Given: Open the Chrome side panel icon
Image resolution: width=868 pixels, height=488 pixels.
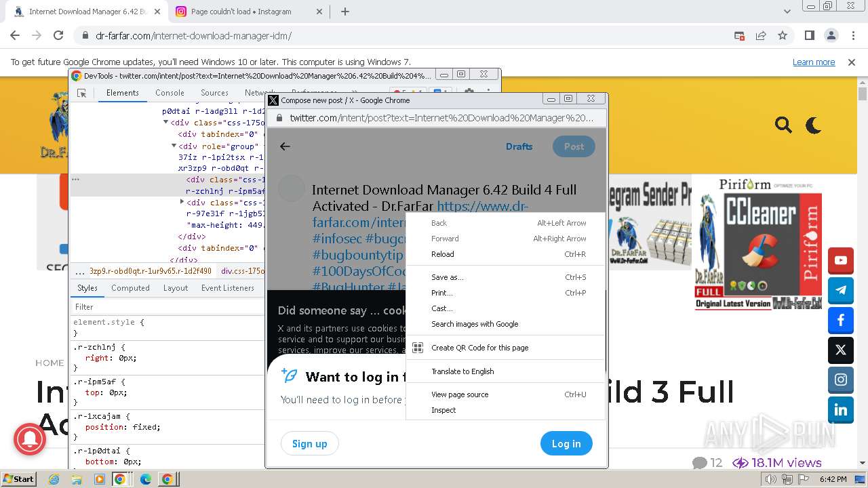Looking at the screenshot, I should tap(810, 35).
